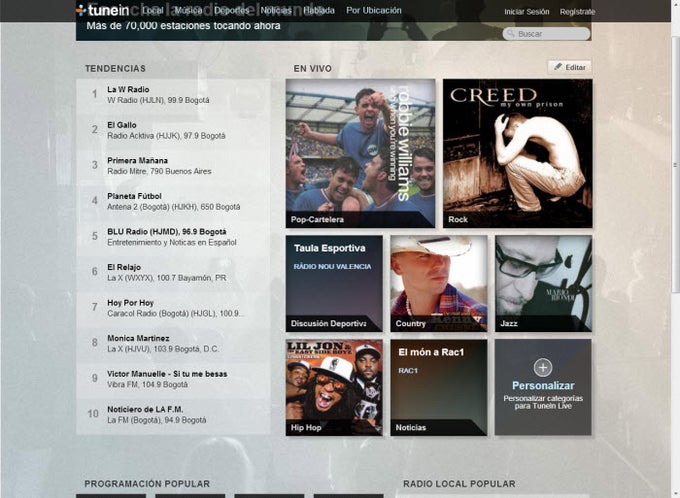The width and height of the screenshot is (680, 498).
Task: Click the plus icon in Personalizar tile
Action: point(543,367)
